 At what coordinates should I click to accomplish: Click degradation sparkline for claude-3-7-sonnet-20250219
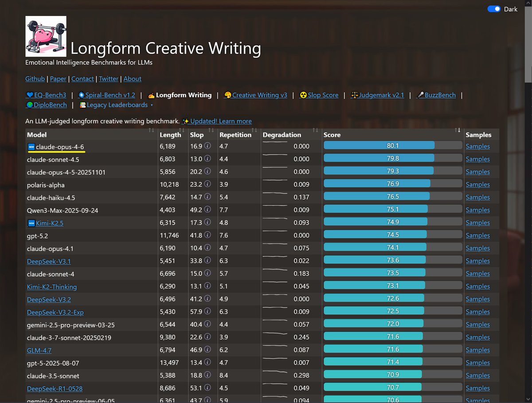click(x=275, y=334)
